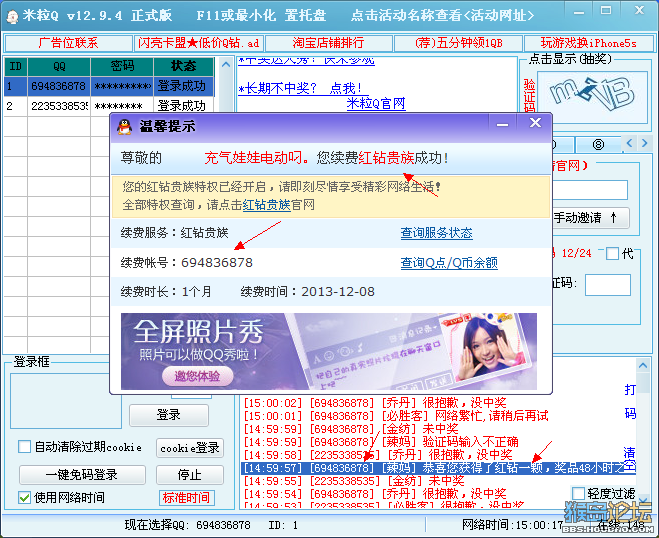Image resolution: width=659 pixels, height=538 pixels.
Task: Click the 登录 button
Action: pos(169,415)
